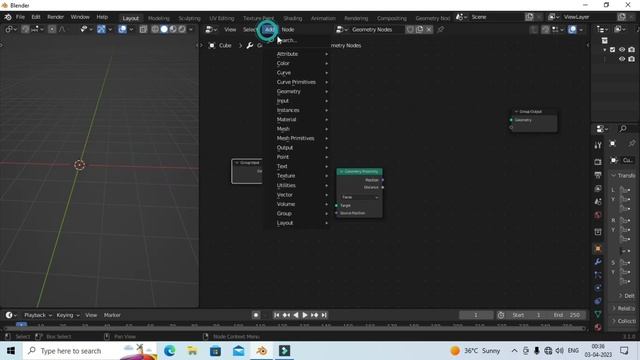Viewport: 640px width, 360px height.
Task: Toggle proportional editing icon
Action: pos(52,29)
